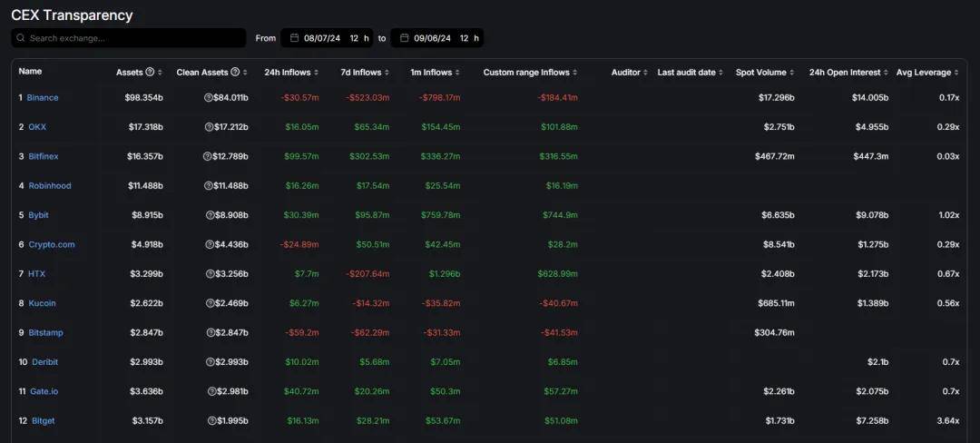Open the To date calendar icon

405,38
